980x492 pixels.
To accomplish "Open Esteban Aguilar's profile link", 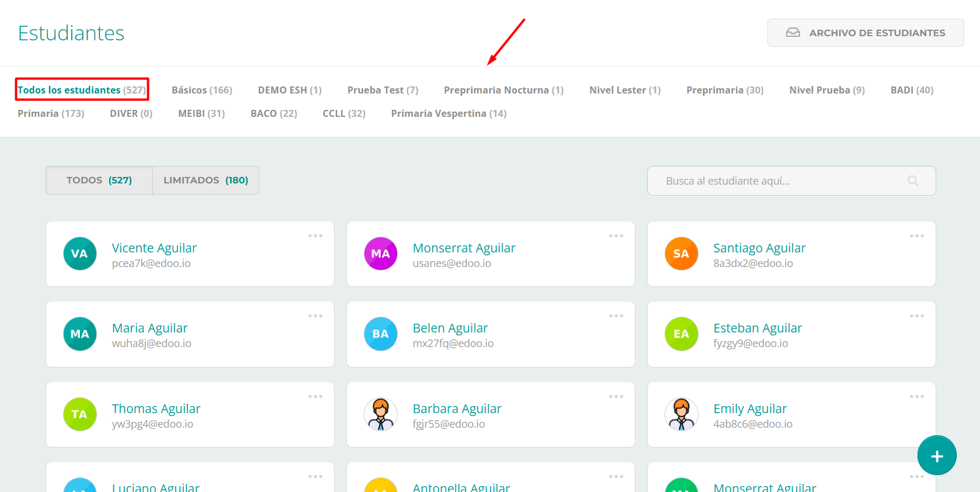I will tap(757, 328).
